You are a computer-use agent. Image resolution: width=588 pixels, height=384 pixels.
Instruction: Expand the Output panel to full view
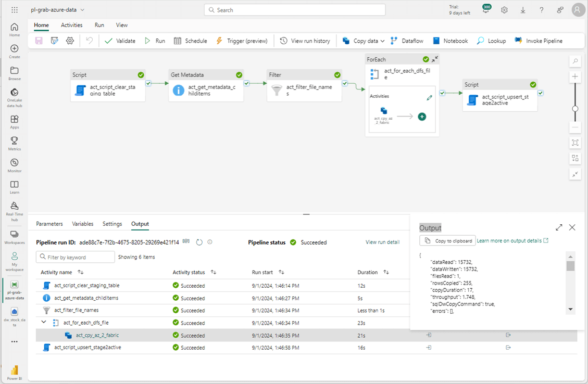[x=559, y=227]
